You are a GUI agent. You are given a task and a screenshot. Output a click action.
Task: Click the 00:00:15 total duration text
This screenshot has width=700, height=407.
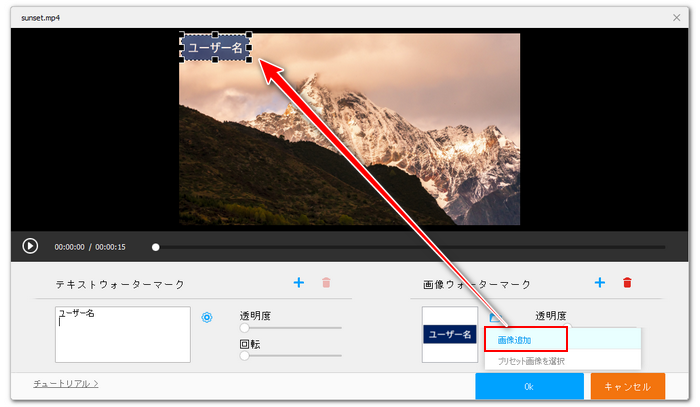pyautogui.click(x=110, y=247)
